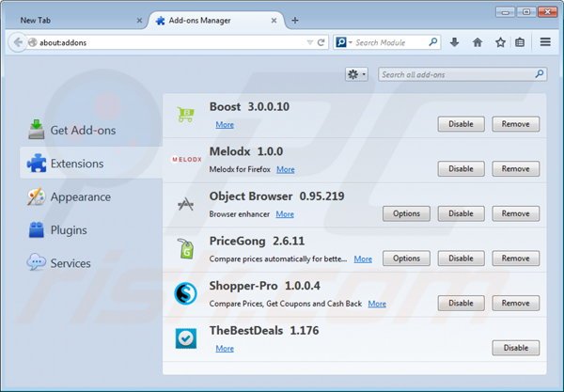Close the Add-ons Manager tab
The image size is (564, 392).
[x=274, y=21]
